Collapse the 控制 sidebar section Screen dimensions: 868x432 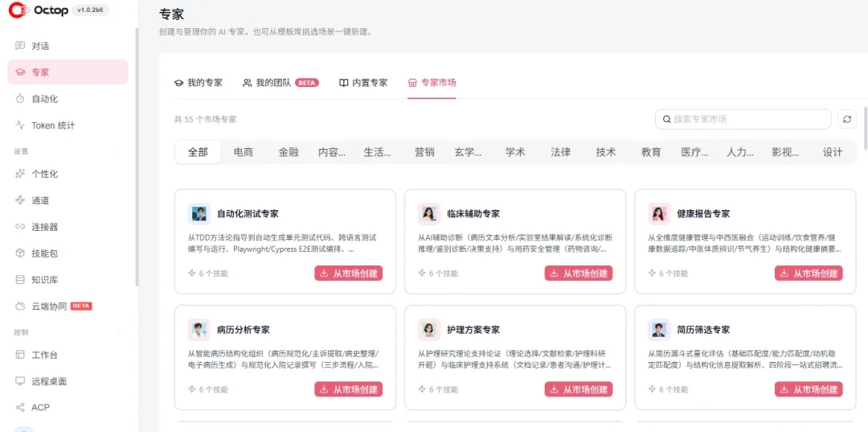click(117, 332)
